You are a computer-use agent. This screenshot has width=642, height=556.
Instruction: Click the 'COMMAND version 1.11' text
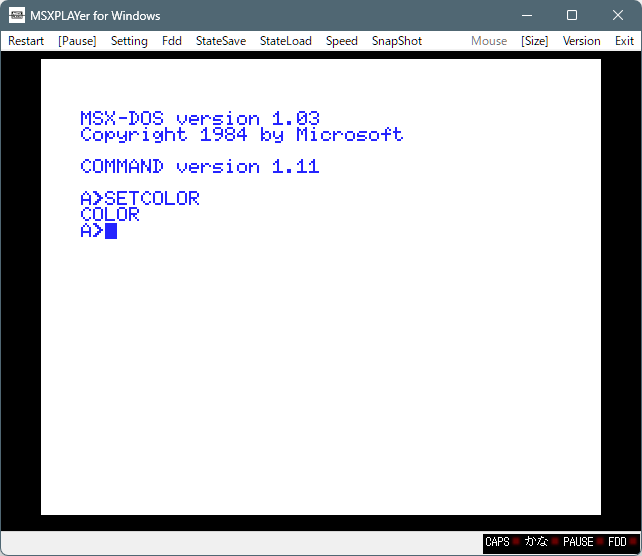coord(200,167)
